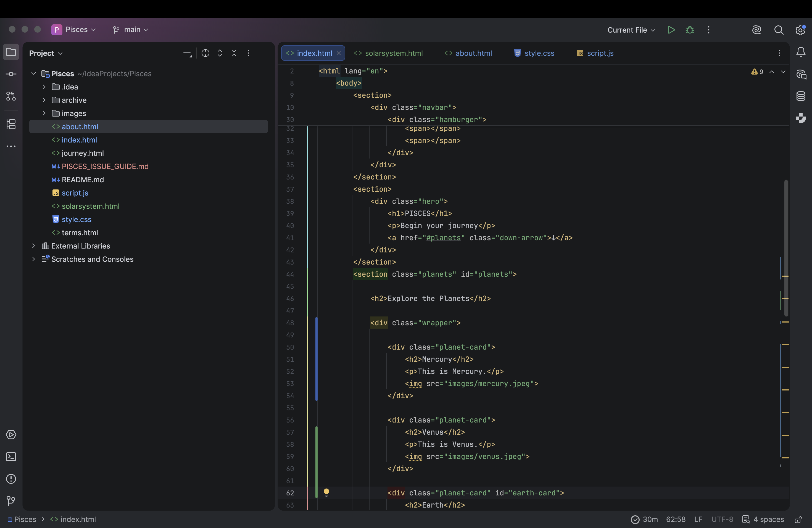Debug the current file
812x528 pixels.
pyautogui.click(x=690, y=30)
